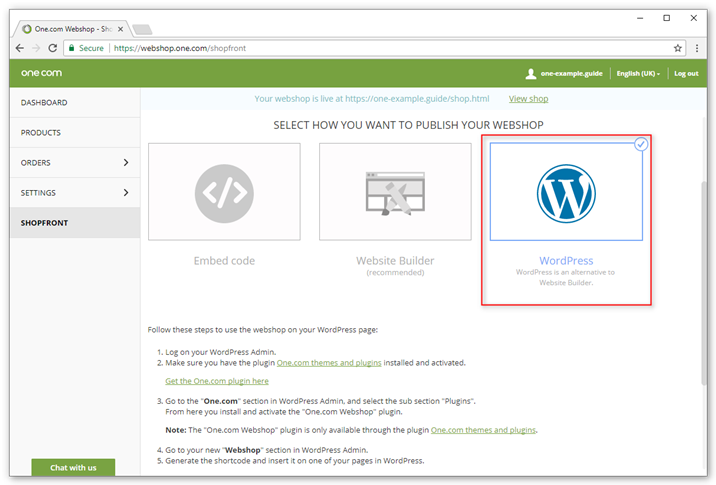Expand the Settings menu chevron
The height and width of the screenshot is (485, 716).
(126, 193)
